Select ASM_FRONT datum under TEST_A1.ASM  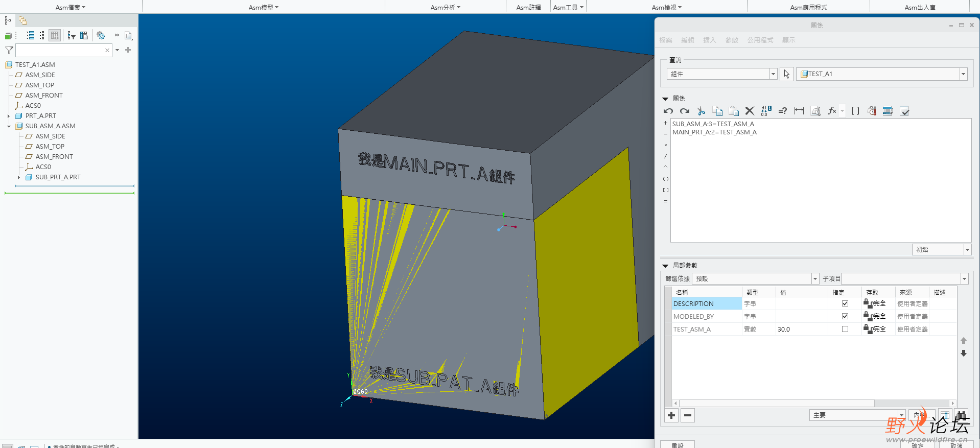coord(44,96)
